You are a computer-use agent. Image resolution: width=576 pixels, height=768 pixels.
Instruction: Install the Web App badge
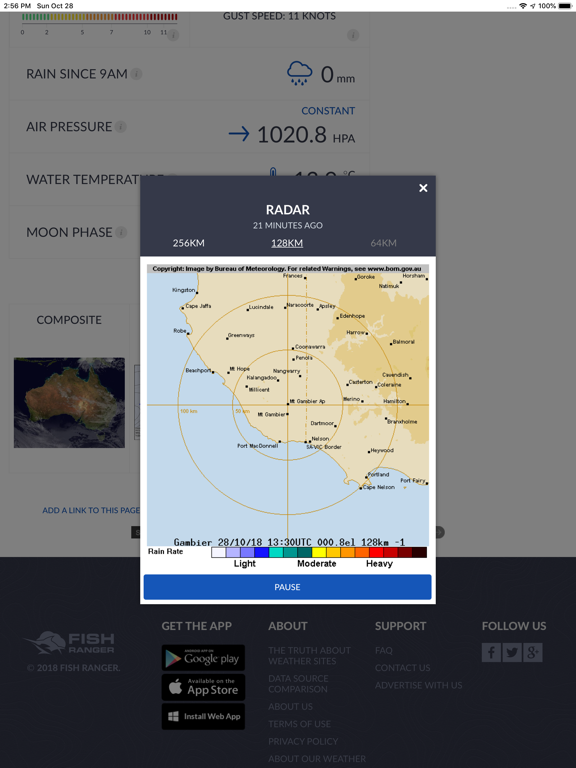coord(203,717)
